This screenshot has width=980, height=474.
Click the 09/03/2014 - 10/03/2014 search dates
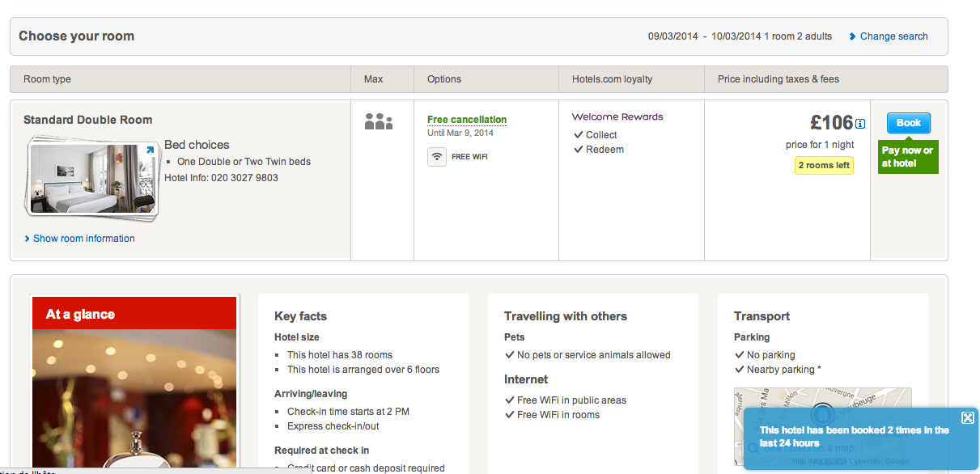[x=705, y=36]
